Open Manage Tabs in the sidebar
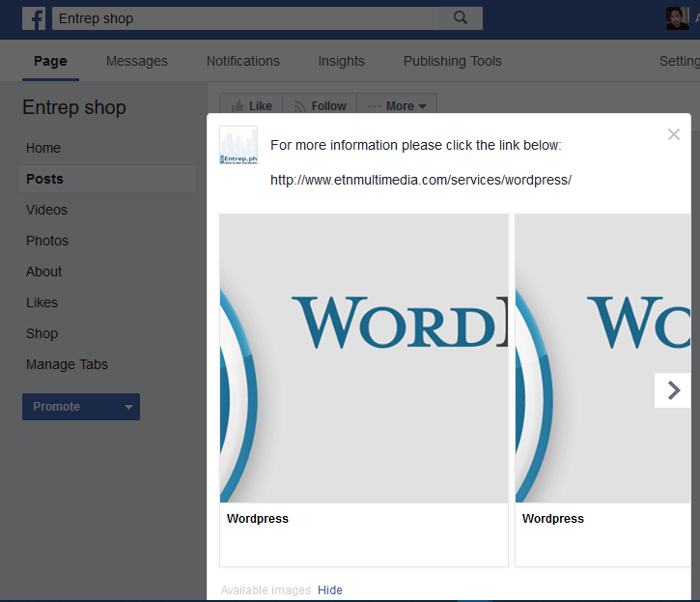This screenshot has width=700, height=602. tap(67, 364)
